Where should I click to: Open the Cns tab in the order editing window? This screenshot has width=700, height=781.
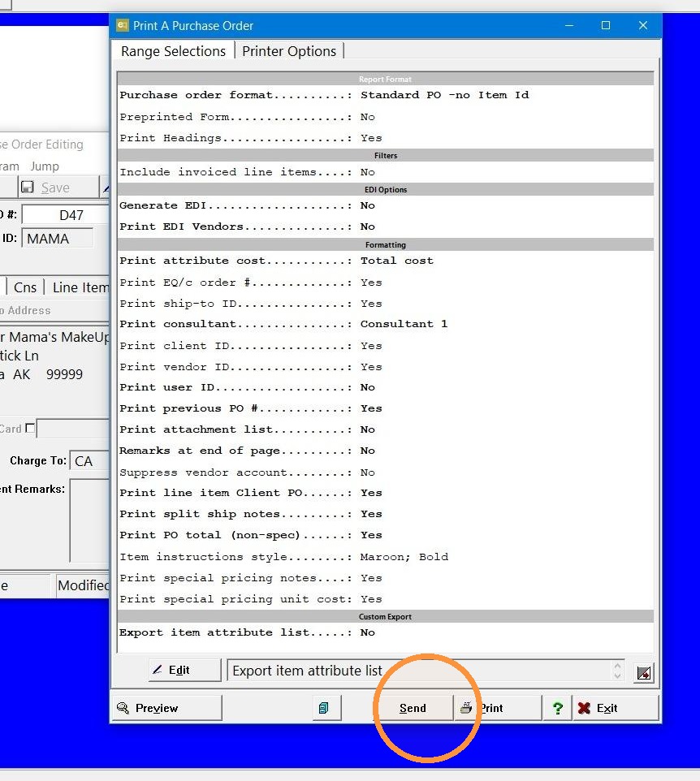(25, 287)
